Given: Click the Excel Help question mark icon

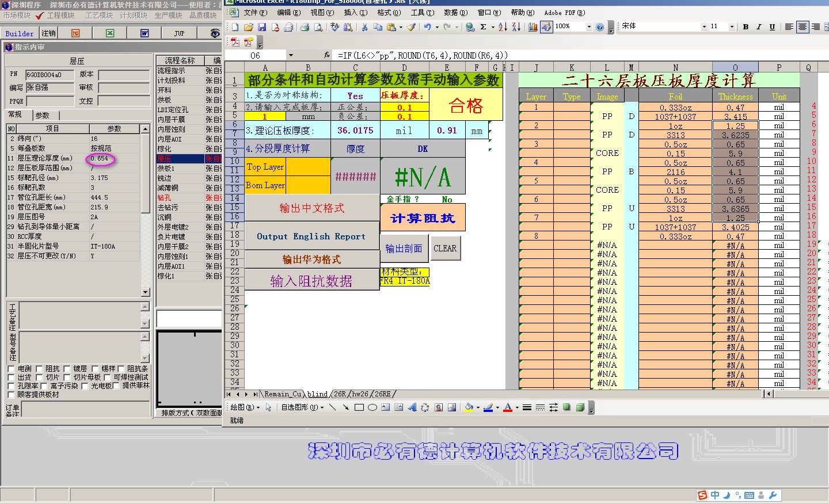Looking at the screenshot, I should pos(600,26).
